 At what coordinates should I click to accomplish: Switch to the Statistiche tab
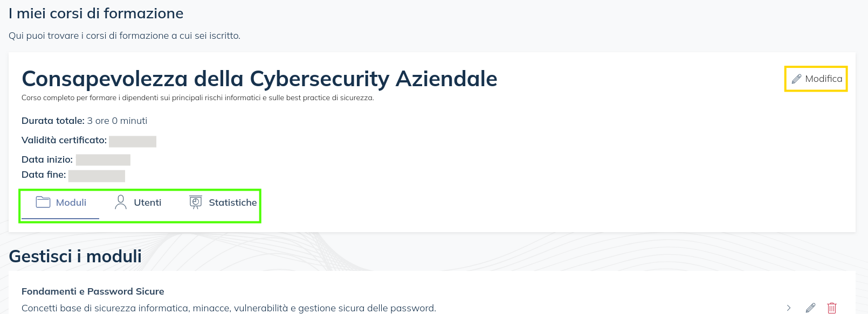[232, 203]
